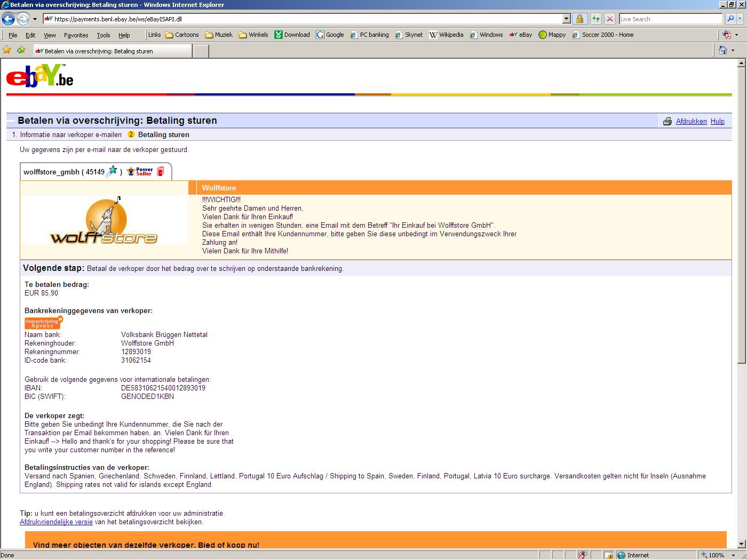Click the BIC code GENODED1KBN
Viewport: 747px width, 560px height.
pyautogui.click(x=147, y=396)
